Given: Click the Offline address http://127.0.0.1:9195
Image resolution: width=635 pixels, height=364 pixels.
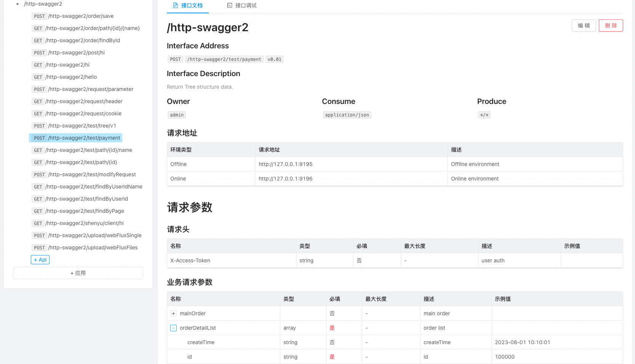Looking at the screenshot, I should tap(285, 164).
